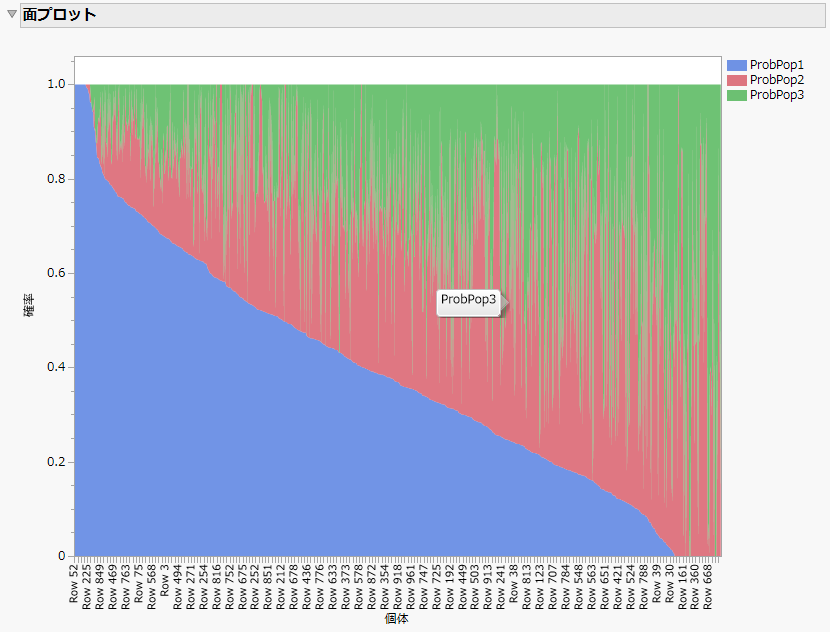Click the 0.6 y-axis tick label
The width and height of the screenshot is (830, 632).
[56, 273]
